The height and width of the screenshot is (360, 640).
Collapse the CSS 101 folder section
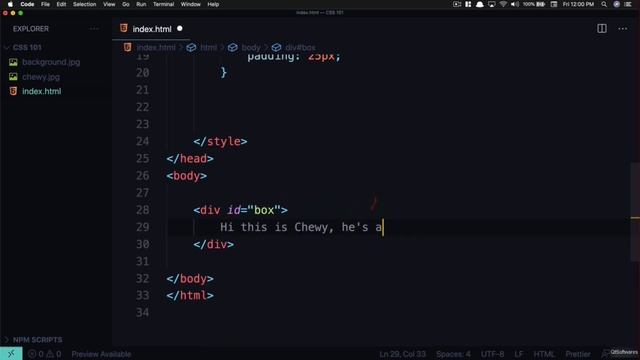click(x=27, y=47)
